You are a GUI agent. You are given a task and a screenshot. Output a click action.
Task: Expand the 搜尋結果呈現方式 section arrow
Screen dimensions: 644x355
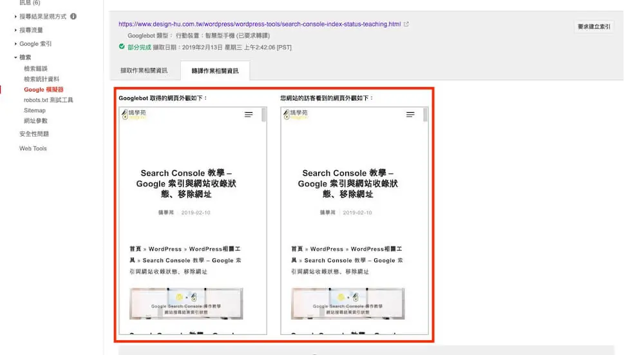tap(15, 17)
